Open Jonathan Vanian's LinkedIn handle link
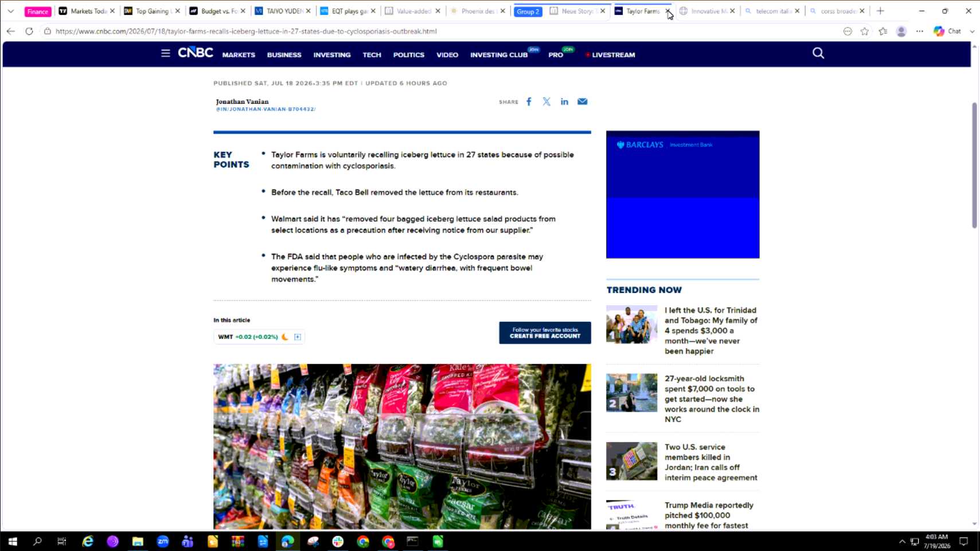The height and width of the screenshot is (551, 980). [266, 109]
